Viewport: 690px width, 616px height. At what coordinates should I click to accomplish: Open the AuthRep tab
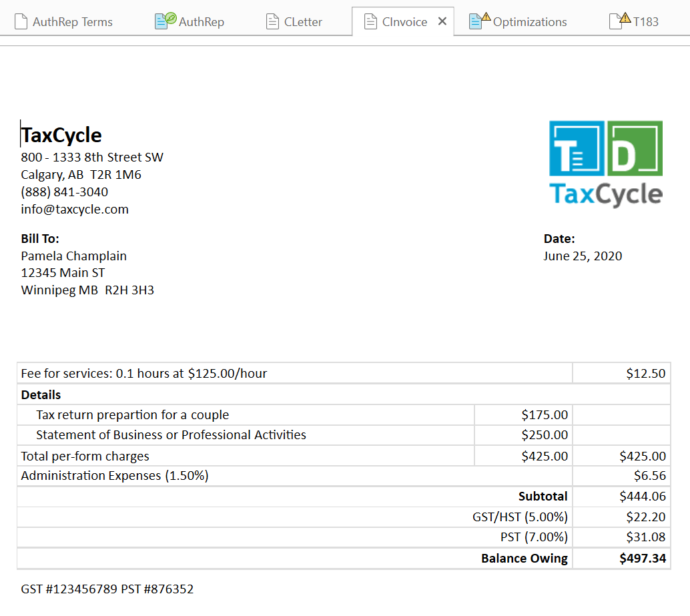tap(190, 21)
